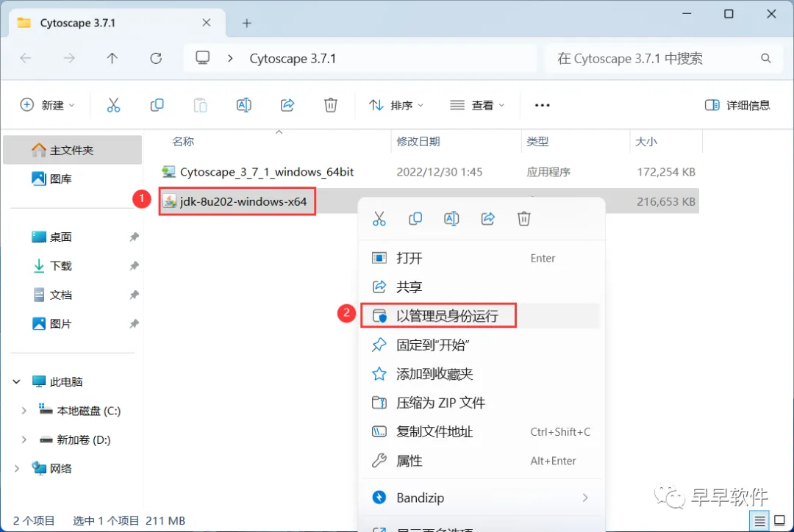
Task: Open the 查看 view dropdown
Action: pos(478,105)
